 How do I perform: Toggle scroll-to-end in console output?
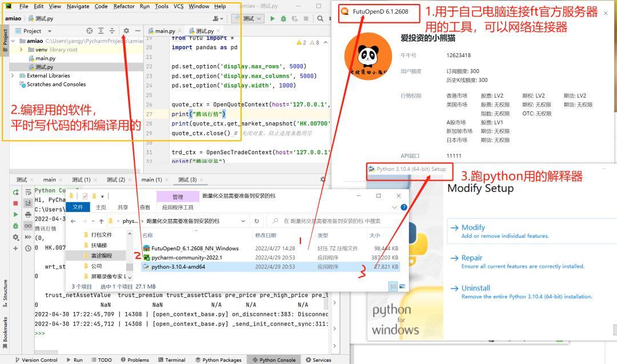[27, 203]
